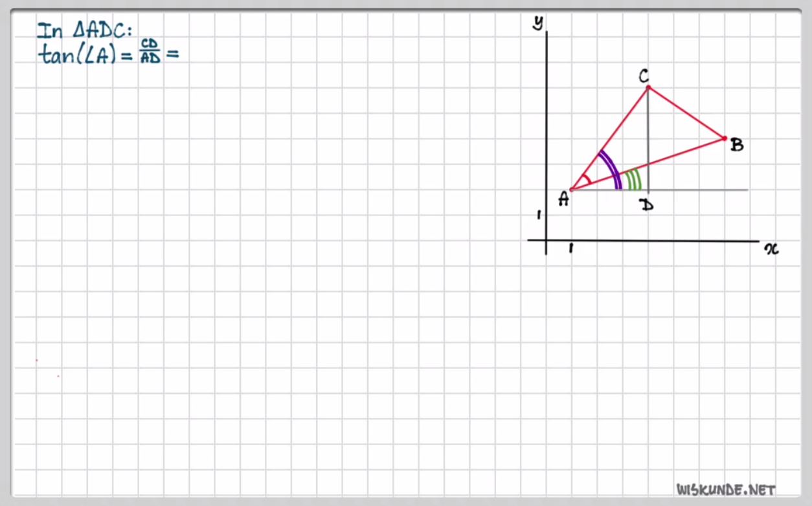Select the label D below the gray line
The width and height of the screenshot is (812, 506).
pyautogui.click(x=646, y=205)
